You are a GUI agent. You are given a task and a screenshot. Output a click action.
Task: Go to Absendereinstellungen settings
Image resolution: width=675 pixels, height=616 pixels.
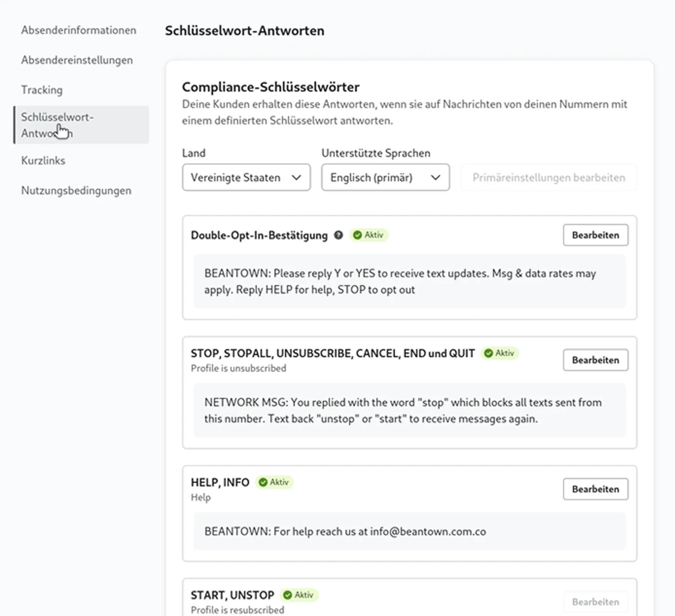pyautogui.click(x=77, y=60)
